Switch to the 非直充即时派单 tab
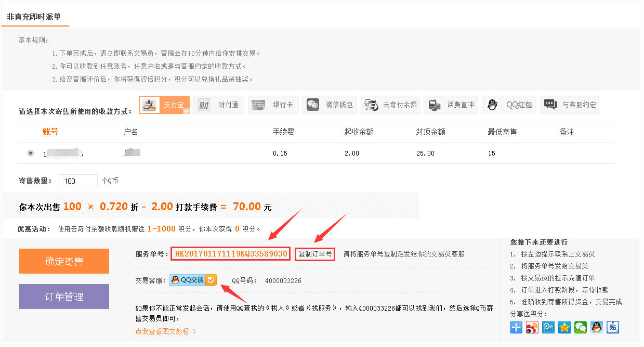Screen dimensions: 644x347 coord(34,17)
